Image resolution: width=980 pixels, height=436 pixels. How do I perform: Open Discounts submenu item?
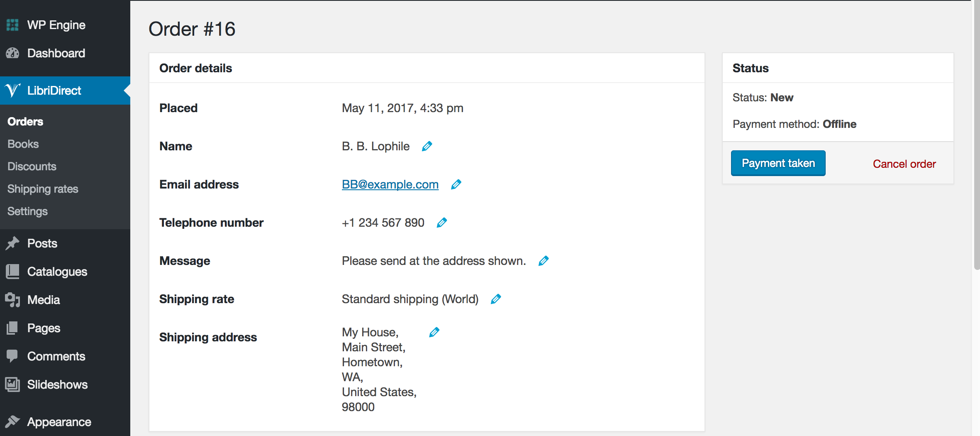32,167
